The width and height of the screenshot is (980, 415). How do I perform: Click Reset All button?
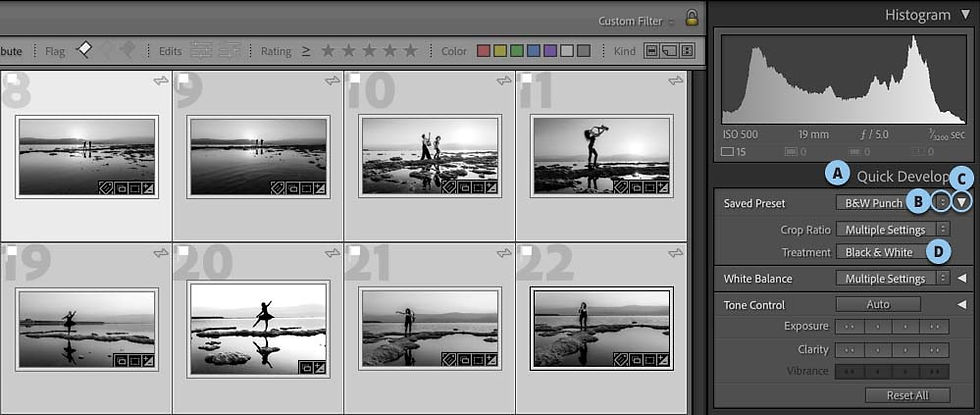pyautogui.click(x=907, y=395)
